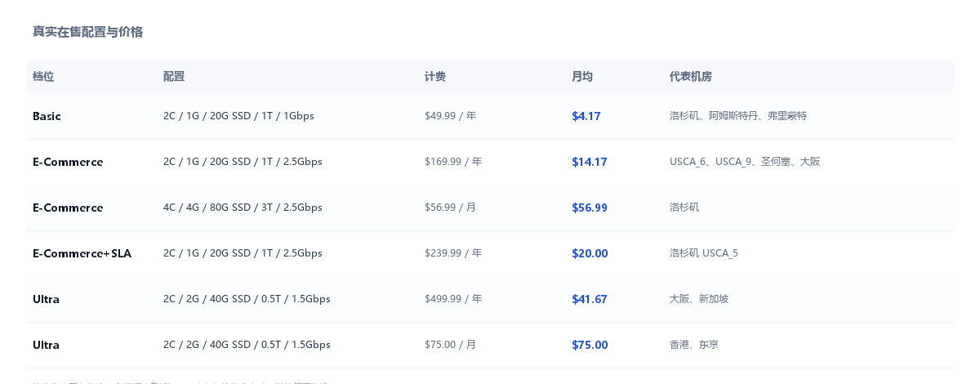Click the $49.99 / 年 billing cell
The height and width of the screenshot is (384, 980).
[450, 116]
